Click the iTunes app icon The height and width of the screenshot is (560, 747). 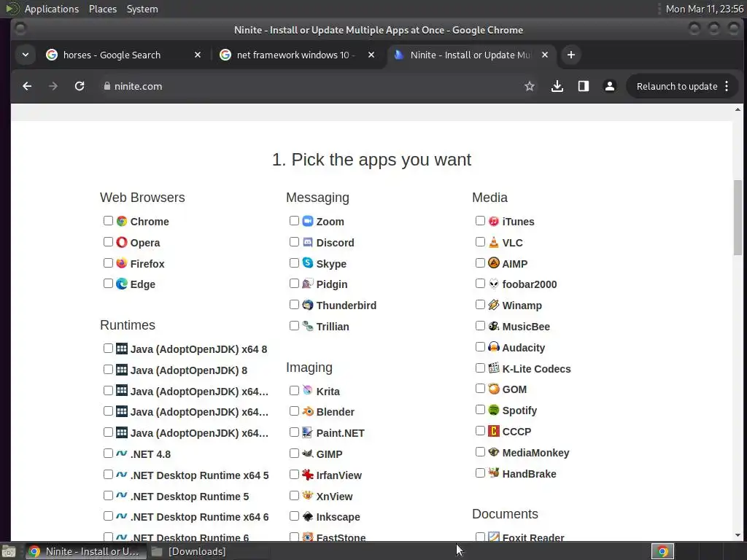pyautogui.click(x=494, y=222)
